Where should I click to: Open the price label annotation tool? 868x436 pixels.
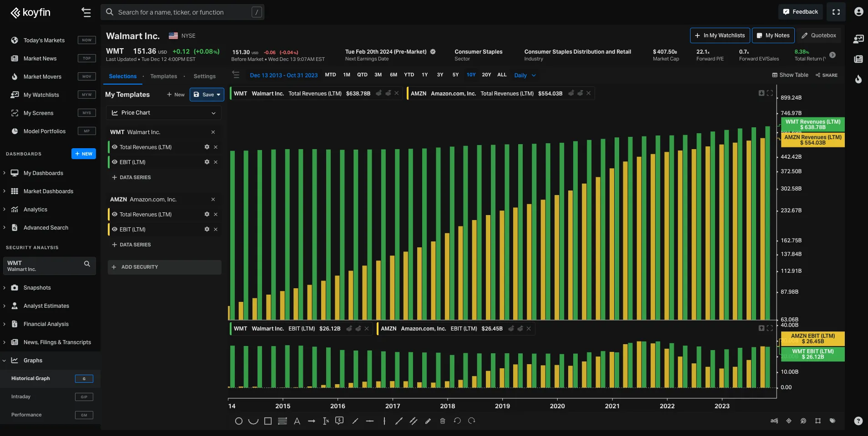pos(339,421)
